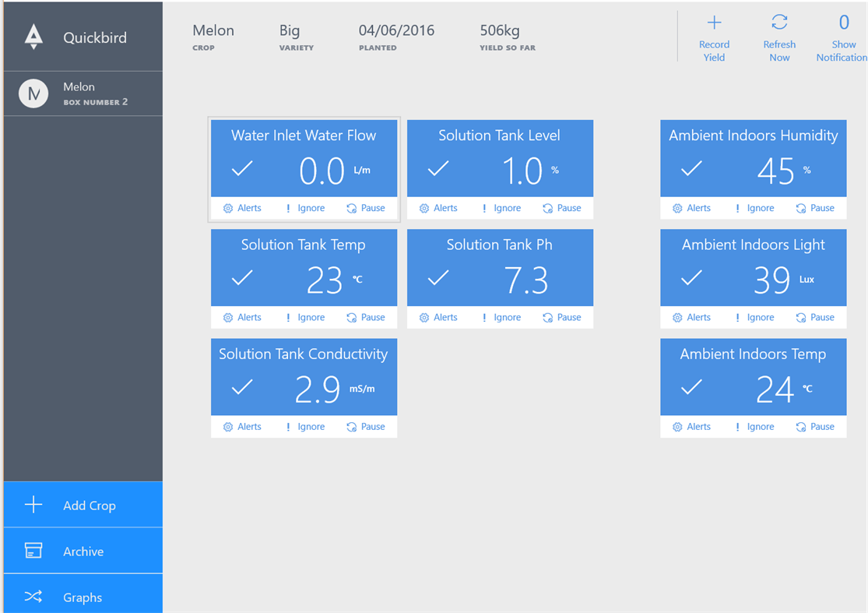The image size is (868, 613).
Task: Click the Graphs shuffle icon
Action: click(x=33, y=597)
